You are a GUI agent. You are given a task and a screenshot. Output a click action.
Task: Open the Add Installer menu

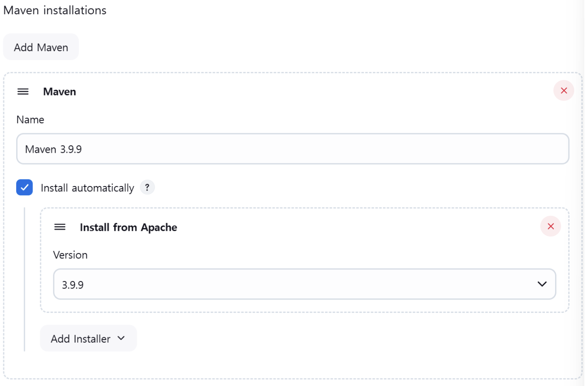point(88,338)
